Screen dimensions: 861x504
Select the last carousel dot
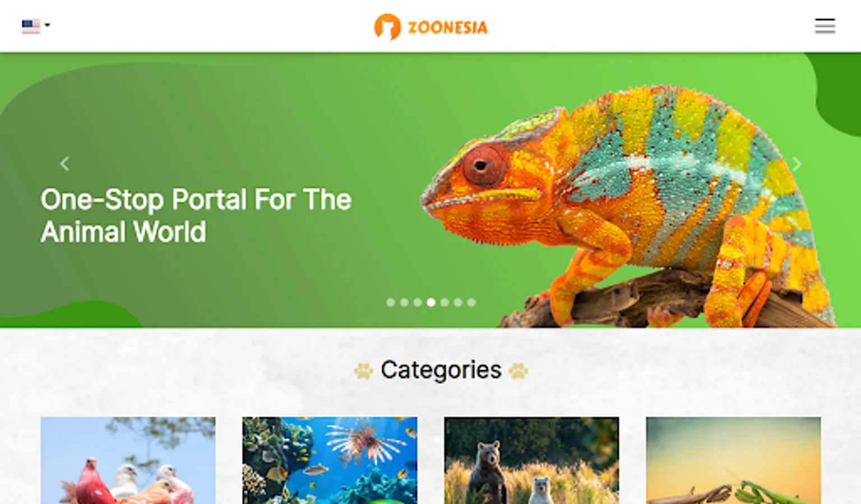pyautogui.click(x=471, y=302)
